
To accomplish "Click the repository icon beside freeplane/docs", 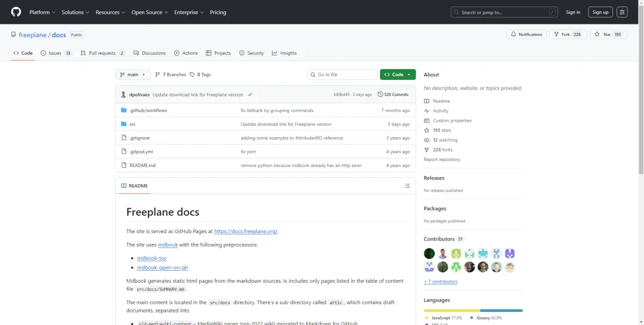I will point(14,35).
